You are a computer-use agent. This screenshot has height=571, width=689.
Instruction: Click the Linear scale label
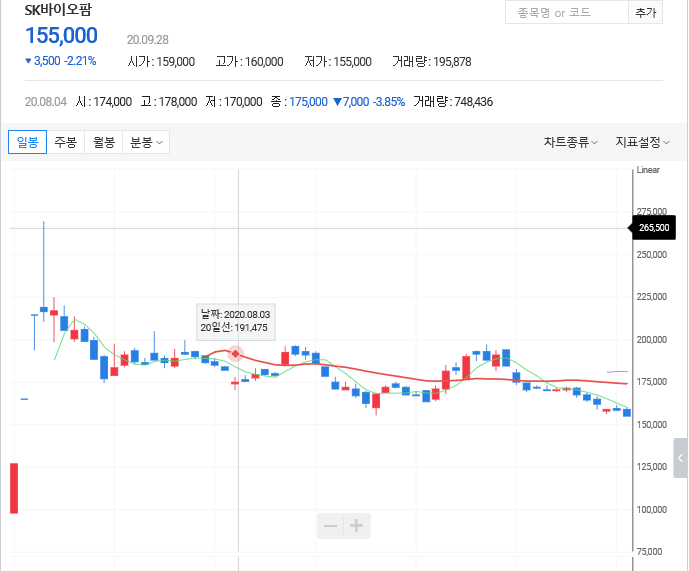(648, 170)
